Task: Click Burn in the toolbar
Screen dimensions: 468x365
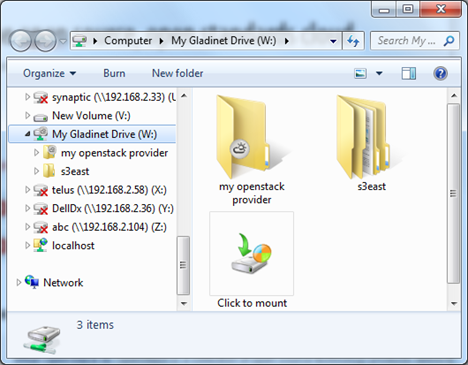Action: point(114,73)
